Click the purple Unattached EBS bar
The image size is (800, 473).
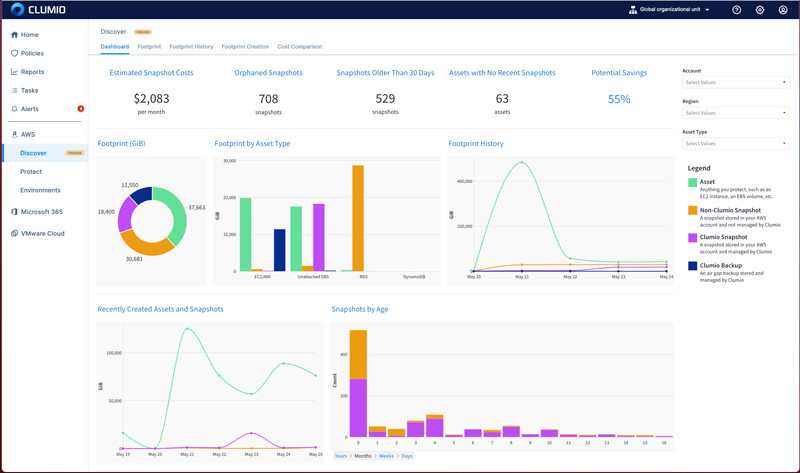click(x=319, y=237)
